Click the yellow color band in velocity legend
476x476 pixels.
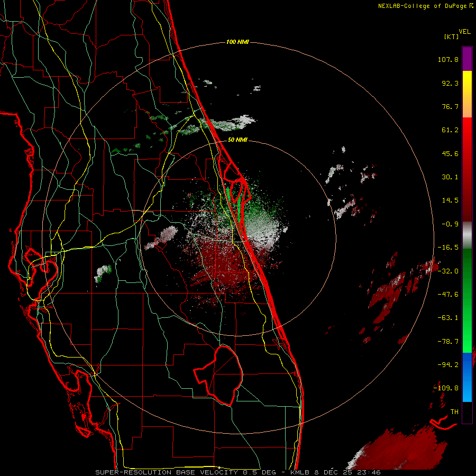467,94
